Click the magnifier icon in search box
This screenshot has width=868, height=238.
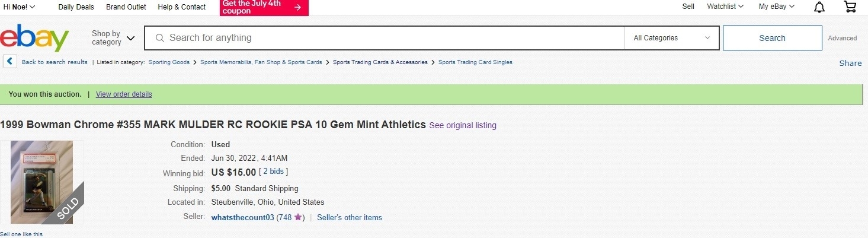click(159, 38)
